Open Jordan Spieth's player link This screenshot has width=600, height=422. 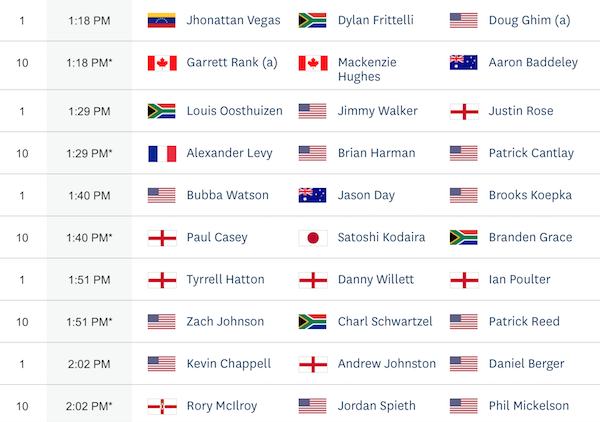point(377,406)
